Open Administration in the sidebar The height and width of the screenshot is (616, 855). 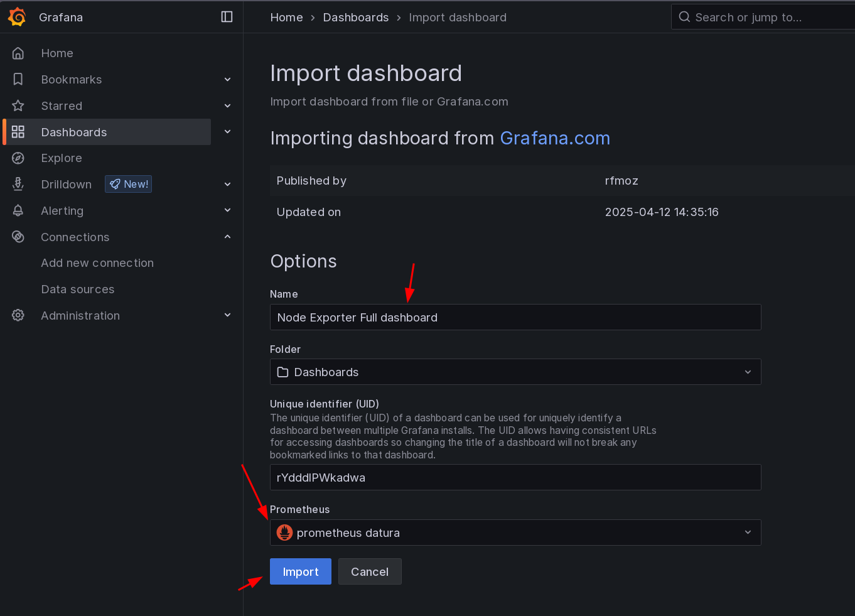pos(80,315)
